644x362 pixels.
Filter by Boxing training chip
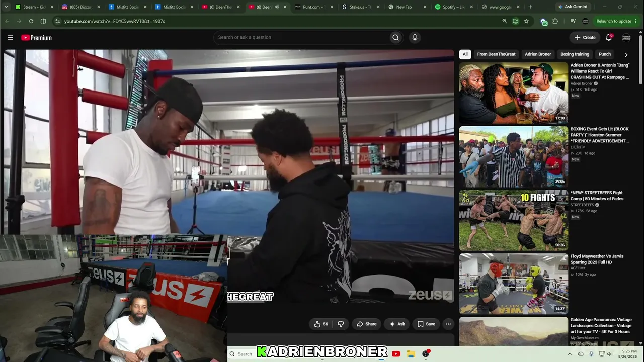pos(575,54)
